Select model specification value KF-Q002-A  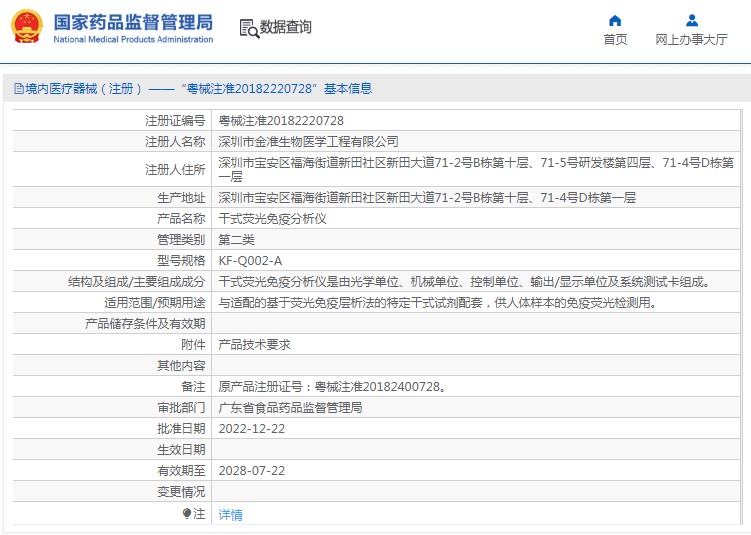point(250,261)
